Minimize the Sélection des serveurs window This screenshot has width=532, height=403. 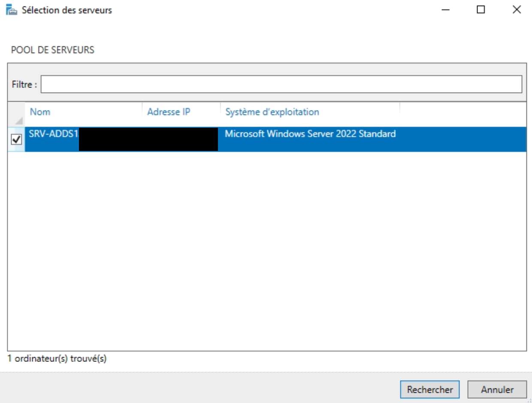coord(445,10)
